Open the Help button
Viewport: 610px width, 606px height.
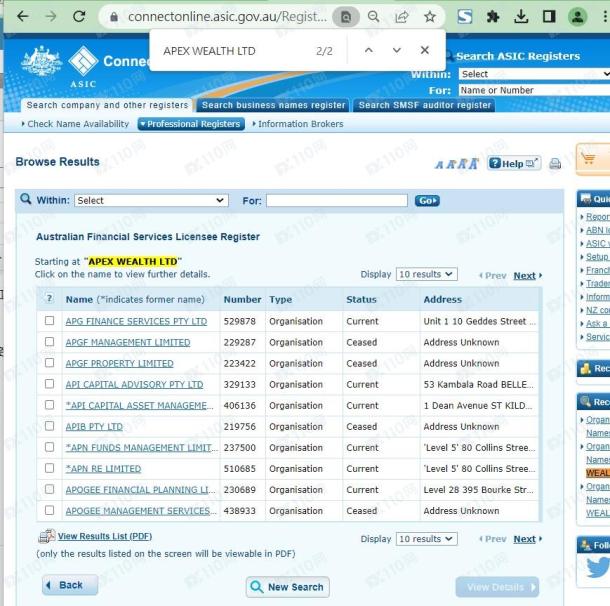point(514,163)
